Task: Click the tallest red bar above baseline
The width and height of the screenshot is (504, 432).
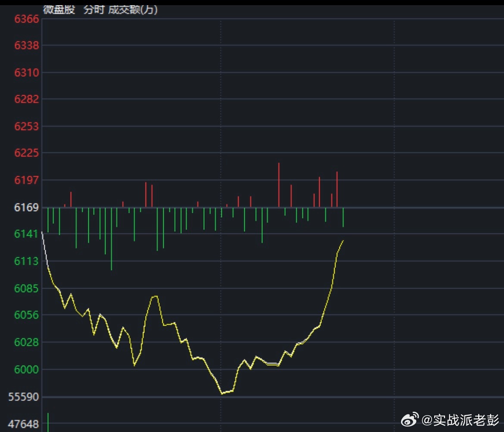Action: point(279,185)
